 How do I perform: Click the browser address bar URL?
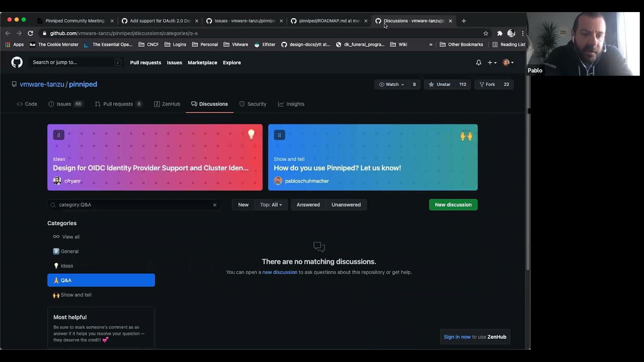pos(124,33)
